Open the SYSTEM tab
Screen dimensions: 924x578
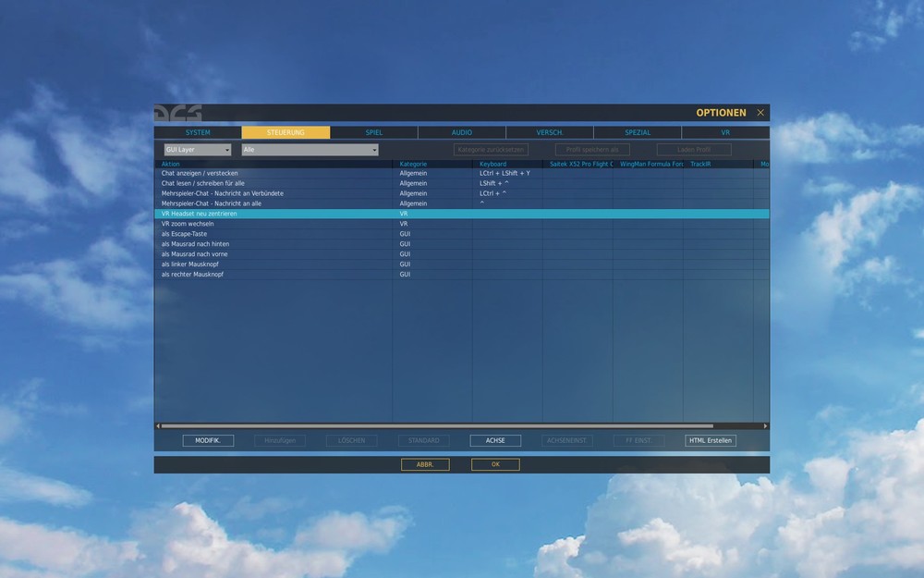pos(198,132)
